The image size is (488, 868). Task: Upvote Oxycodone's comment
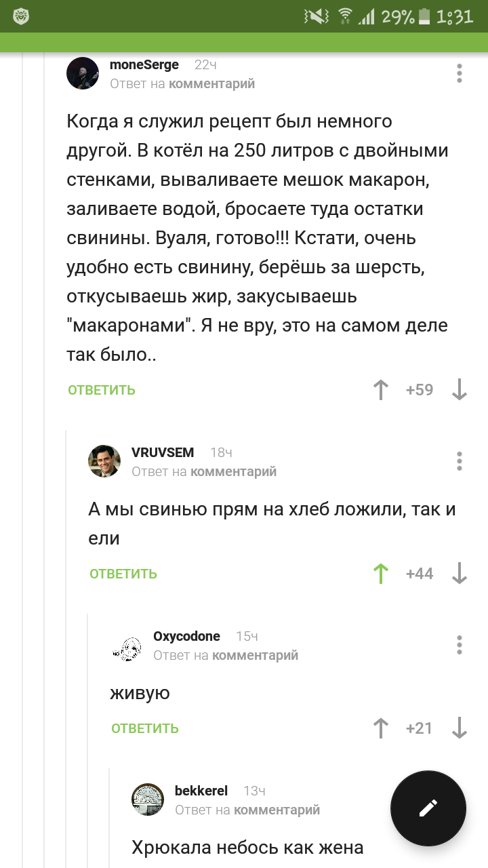(381, 728)
